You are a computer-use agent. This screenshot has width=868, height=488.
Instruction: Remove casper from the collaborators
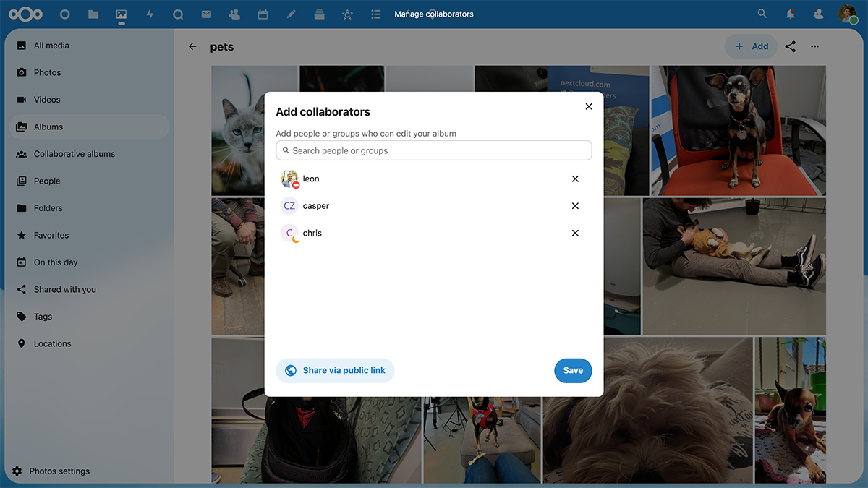(575, 206)
